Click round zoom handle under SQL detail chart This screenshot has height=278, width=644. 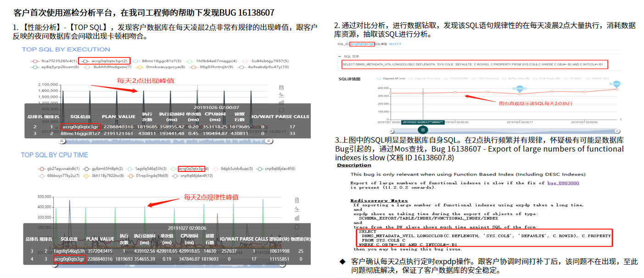[x=423, y=130]
